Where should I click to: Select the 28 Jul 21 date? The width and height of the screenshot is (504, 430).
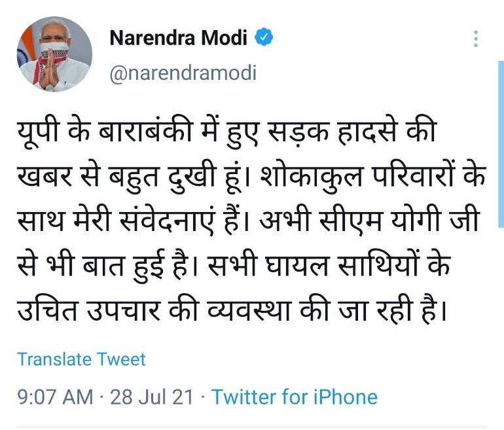click(x=153, y=397)
